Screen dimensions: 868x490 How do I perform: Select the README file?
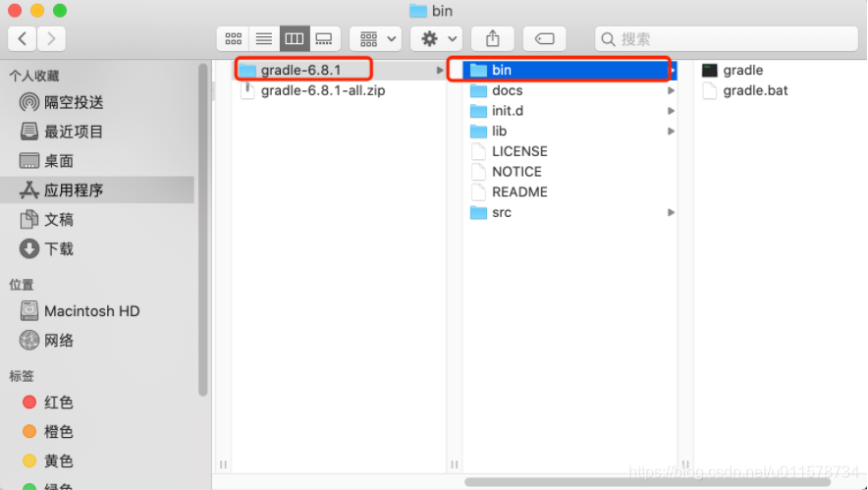pyautogui.click(x=570, y=192)
